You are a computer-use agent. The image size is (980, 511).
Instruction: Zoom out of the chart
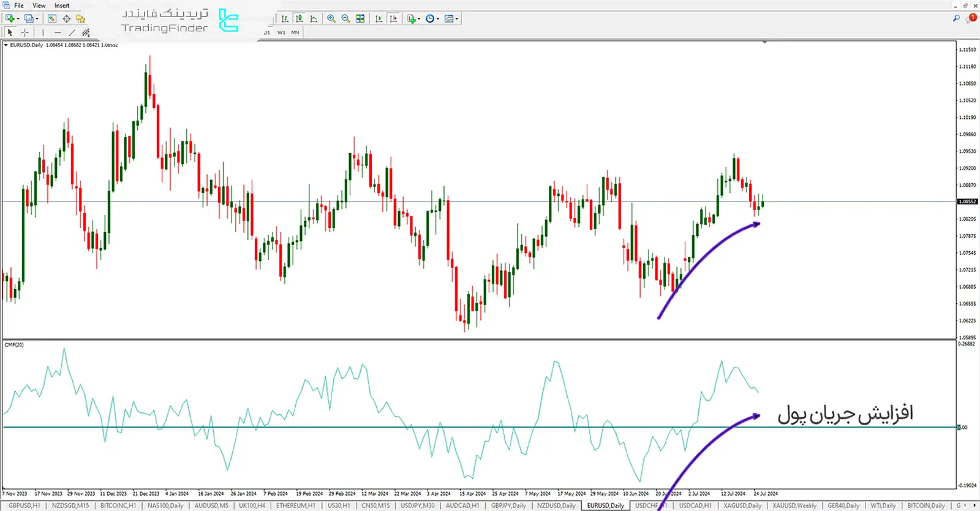pyautogui.click(x=345, y=19)
